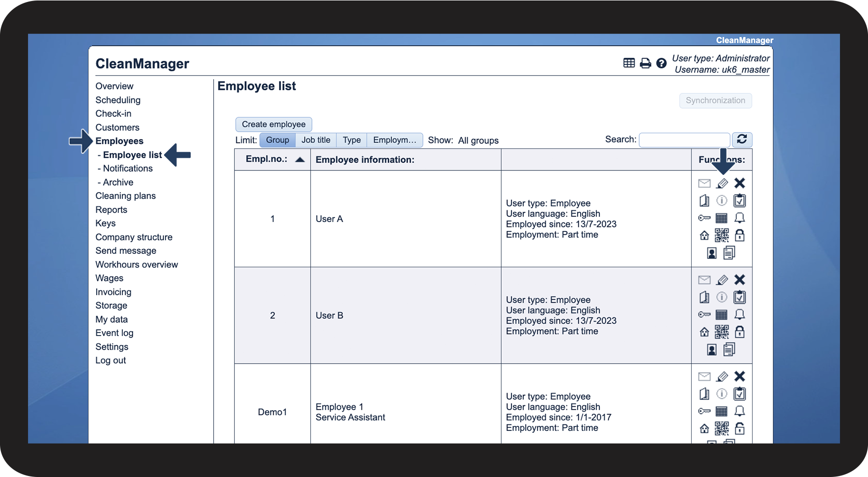Screen dimensions: 868x477
Task: Click the key icon for User B
Action: 704,314
